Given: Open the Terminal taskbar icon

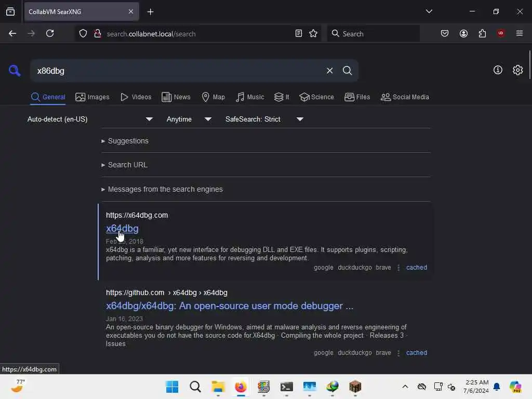Looking at the screenshot, I should (286, 387).
